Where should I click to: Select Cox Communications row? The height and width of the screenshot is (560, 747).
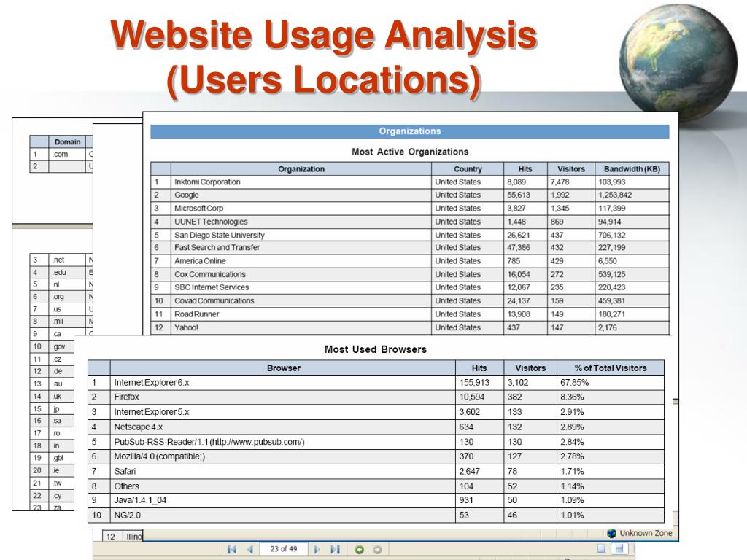(x=410, y=274)
